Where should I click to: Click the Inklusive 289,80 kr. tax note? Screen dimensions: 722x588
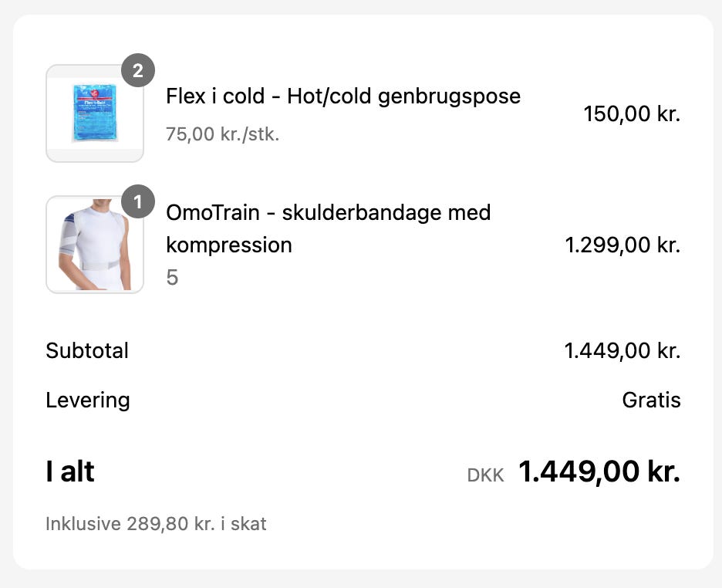point(156,524)
